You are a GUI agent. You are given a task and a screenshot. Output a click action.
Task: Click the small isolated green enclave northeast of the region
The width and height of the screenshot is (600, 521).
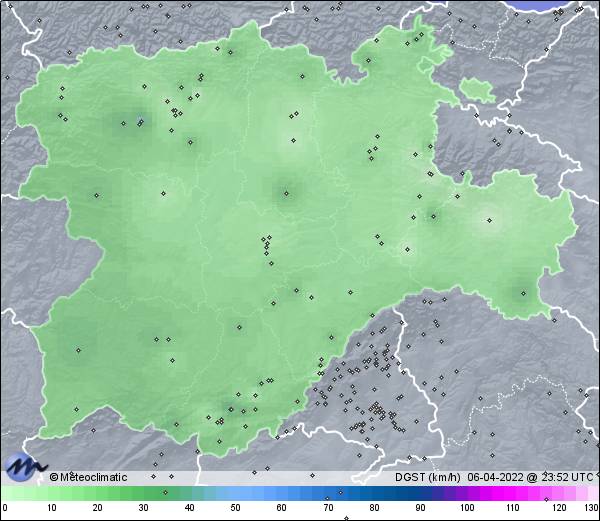pyautogui.click(x=477, y=90)
